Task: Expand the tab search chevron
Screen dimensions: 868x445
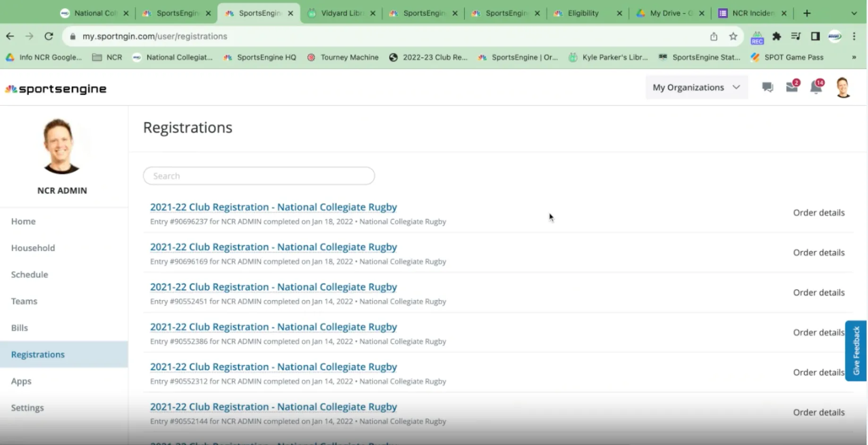Action: pyautogui.click(x=854, y=13)
